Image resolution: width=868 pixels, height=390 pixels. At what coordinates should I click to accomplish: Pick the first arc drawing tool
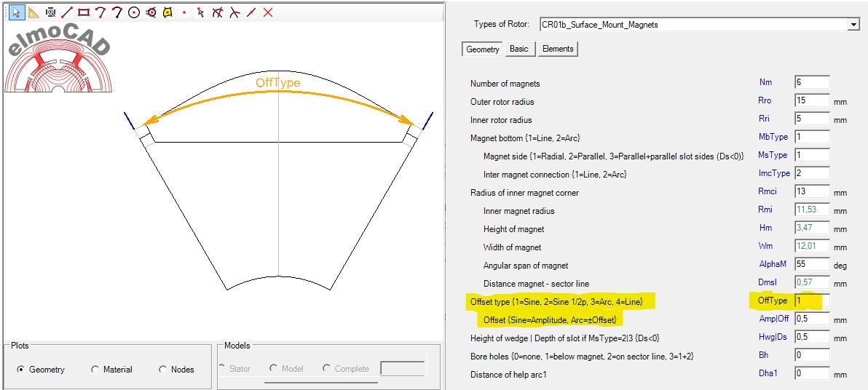(100, 12)
